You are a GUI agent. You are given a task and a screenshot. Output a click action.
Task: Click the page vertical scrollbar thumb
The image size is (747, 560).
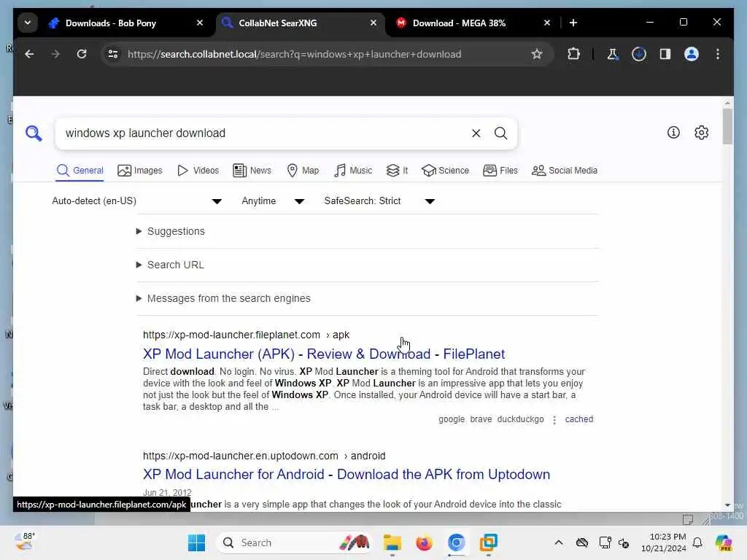[727, 126]
